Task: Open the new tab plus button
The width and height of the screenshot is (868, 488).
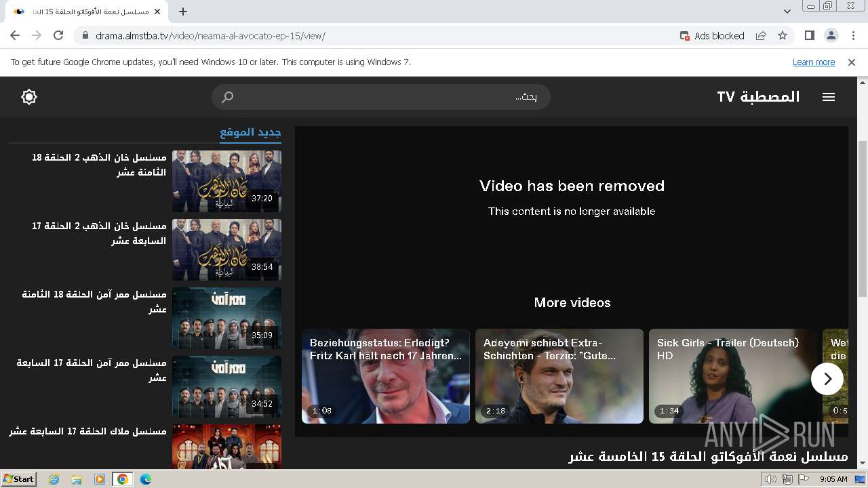Action: pyautogui.click(x=183, y=12)
